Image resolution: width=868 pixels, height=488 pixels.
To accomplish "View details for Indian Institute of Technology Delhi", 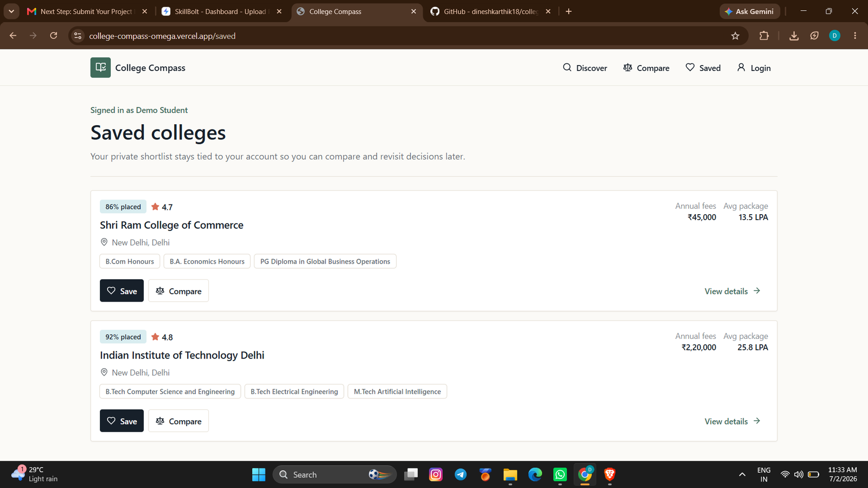I will coord(732,421).
